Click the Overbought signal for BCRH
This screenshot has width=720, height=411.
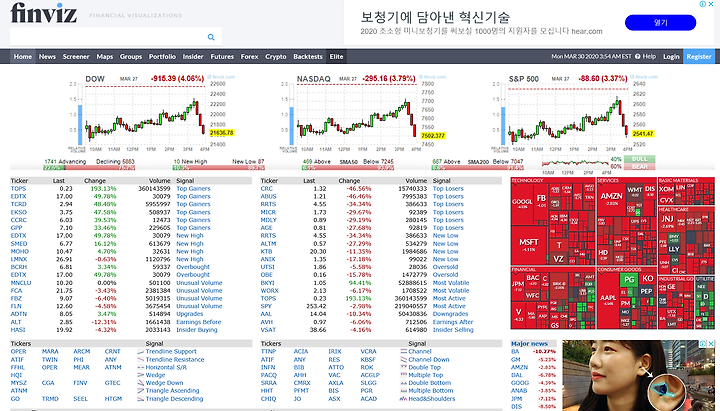tap(193, 267)
